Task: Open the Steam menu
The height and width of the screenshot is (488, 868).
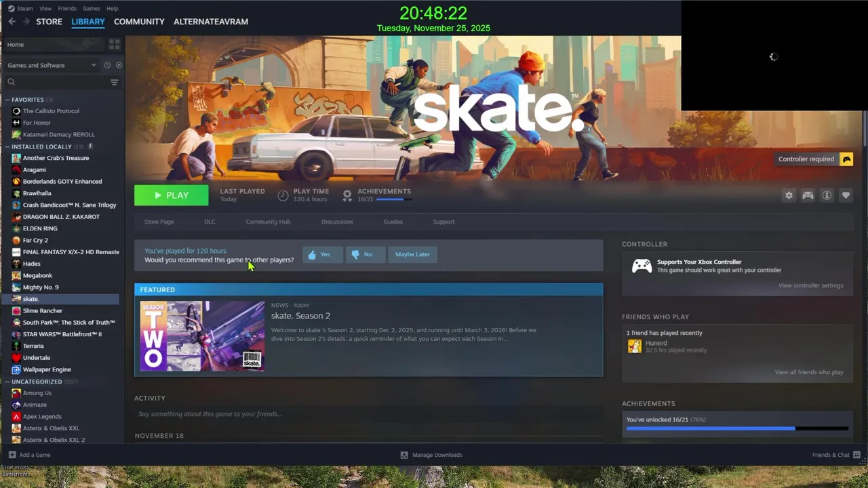Action: tap(24, 8)
